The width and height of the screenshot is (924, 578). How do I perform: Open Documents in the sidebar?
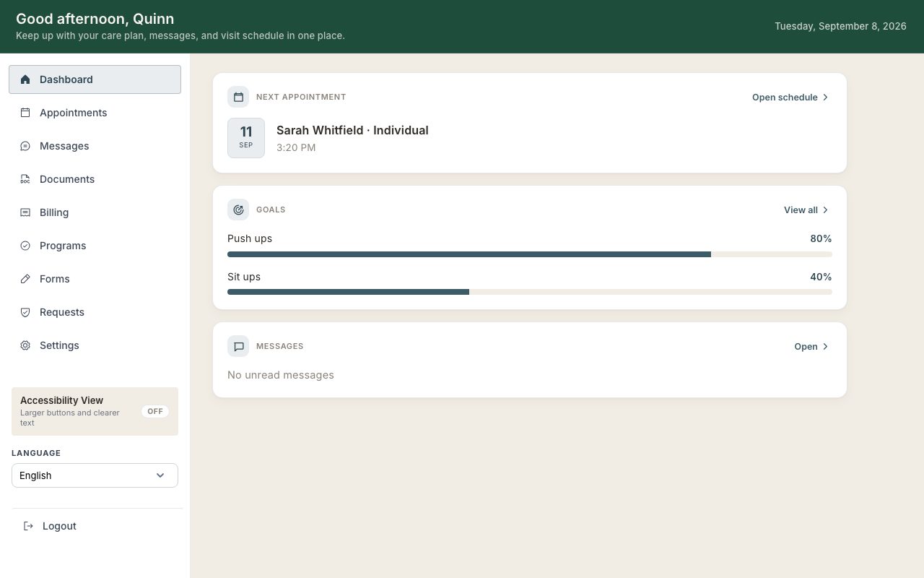coord(95,179)
